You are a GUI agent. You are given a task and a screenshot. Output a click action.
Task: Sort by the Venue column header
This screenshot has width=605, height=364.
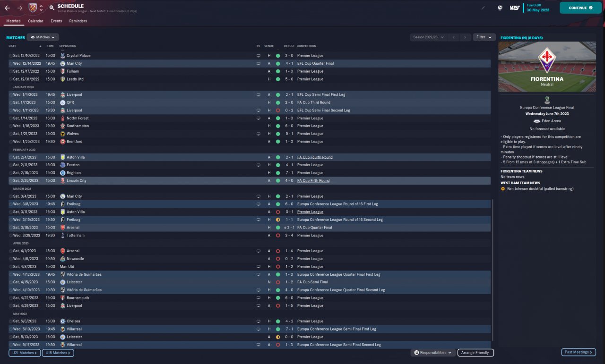(269, 46)
